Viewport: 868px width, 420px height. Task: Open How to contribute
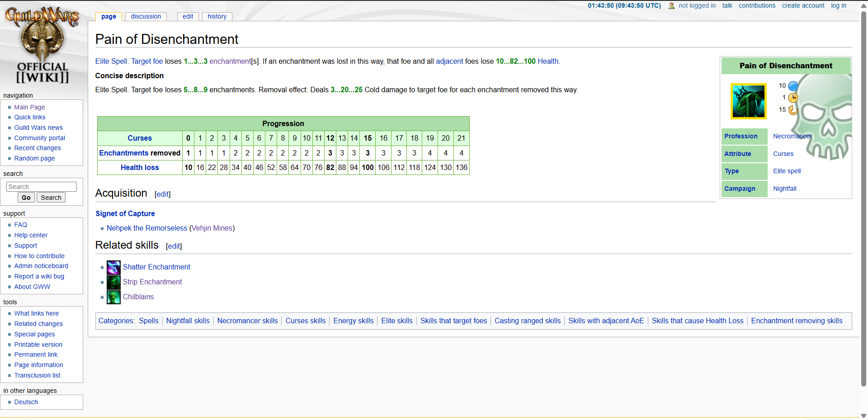point(39,256)
